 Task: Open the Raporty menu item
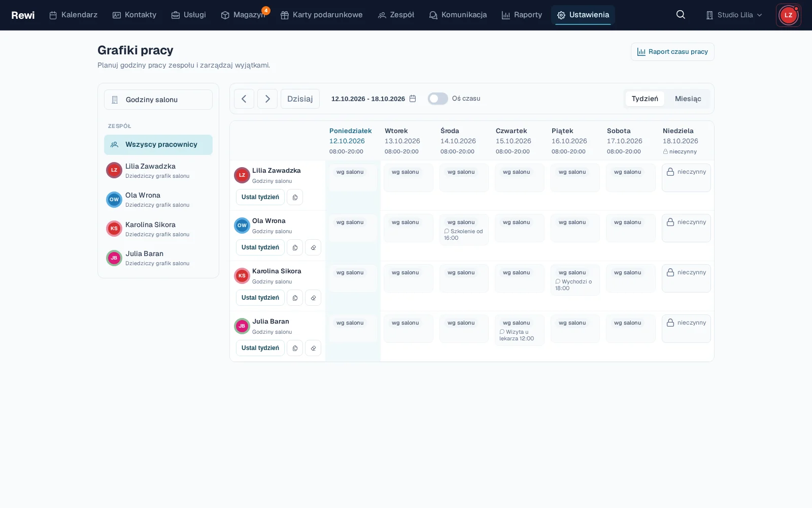522,15
